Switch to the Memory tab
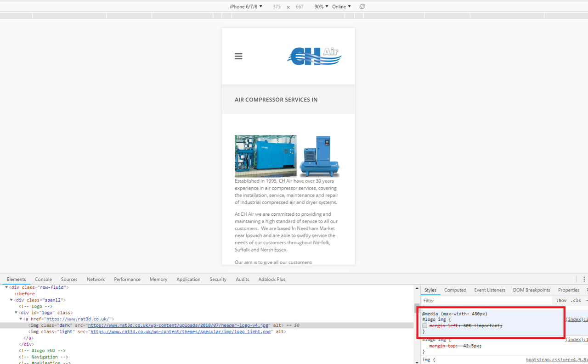The width and height of the screenshot is (588, 364). tap(158, 279)
